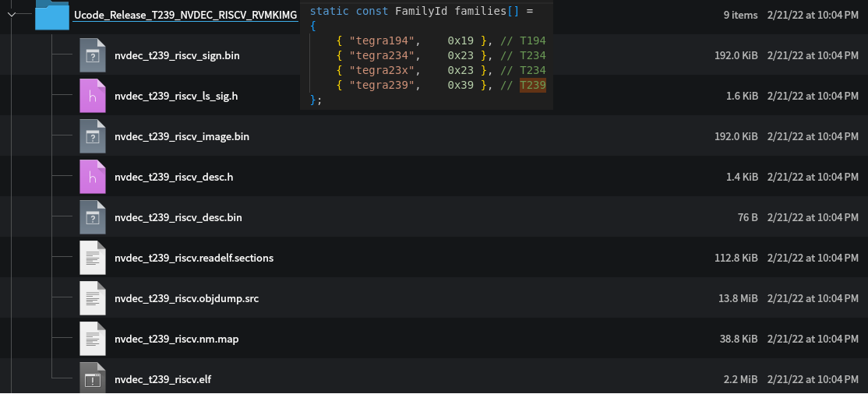Click the highlighted T239 comment in code
Image resolution: width=868 pixels, height=394 pixels.
[532, 85]
